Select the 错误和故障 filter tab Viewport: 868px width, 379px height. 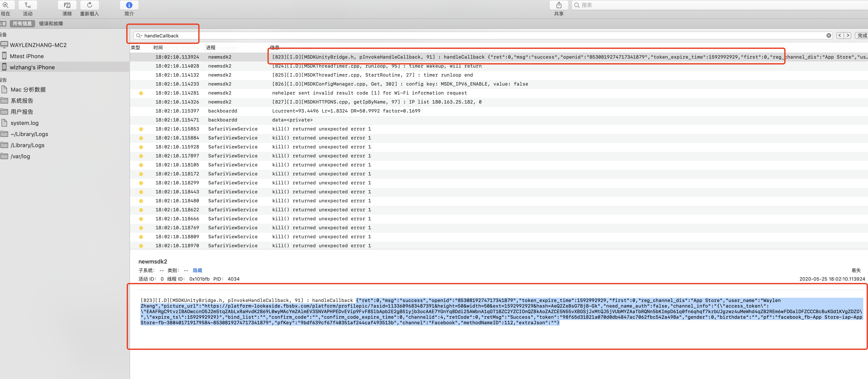(x=51, y=24)
